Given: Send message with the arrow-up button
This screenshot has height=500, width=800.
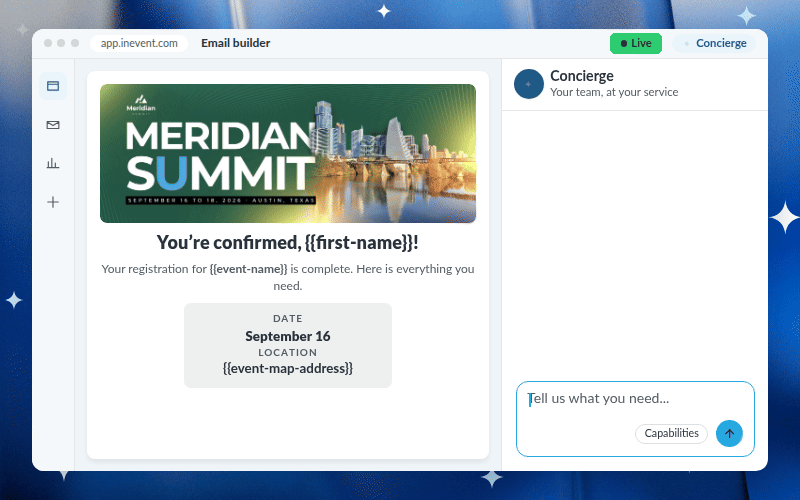Looking at the screenshot, I should (x=729, y=433).
